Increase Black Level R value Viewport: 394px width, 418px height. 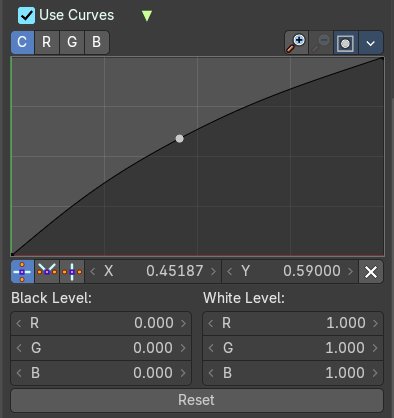(x=183, y=323)
